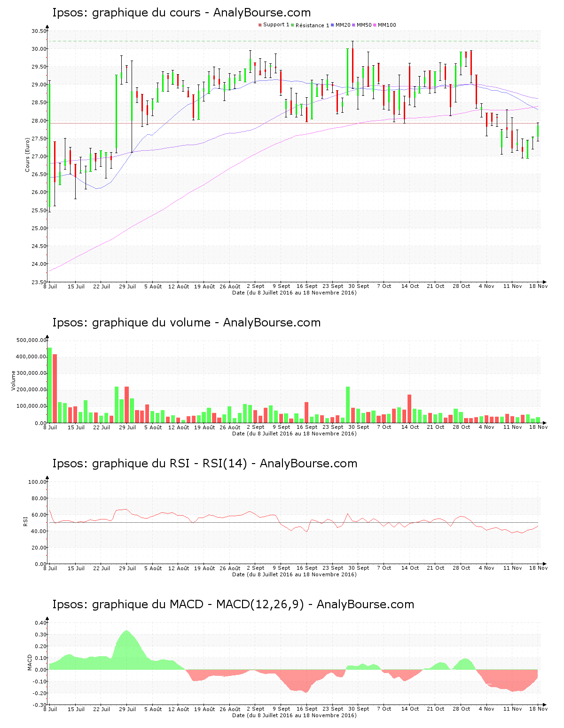The image size is (564, 728).
Task: Click the date range caption under MACD chart
Action: pyautogui.click(x=294, y=715)
